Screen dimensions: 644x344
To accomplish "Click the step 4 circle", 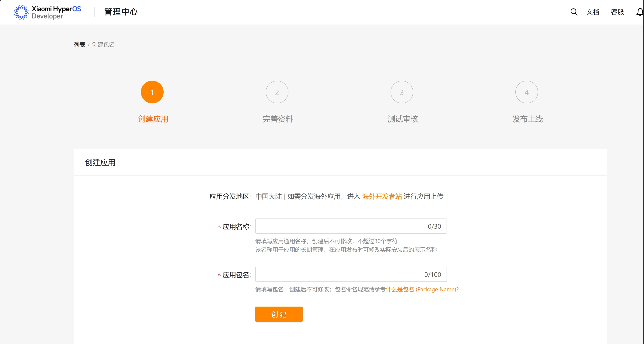I will [x=527, y=92].
